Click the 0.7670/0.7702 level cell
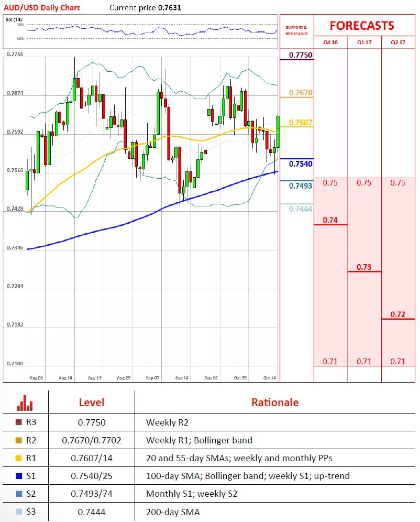Image resolution: width=420 pixels, height=522 pixels. (92, 440)
